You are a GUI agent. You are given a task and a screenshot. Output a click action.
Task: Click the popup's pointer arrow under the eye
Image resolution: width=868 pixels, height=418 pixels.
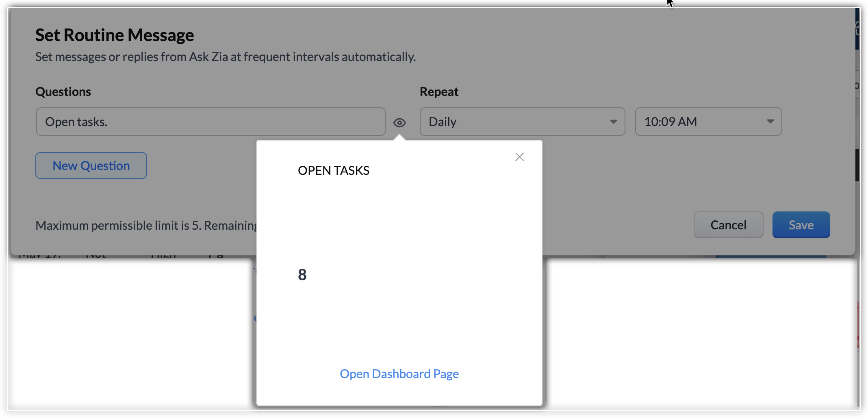coord(399,137)
